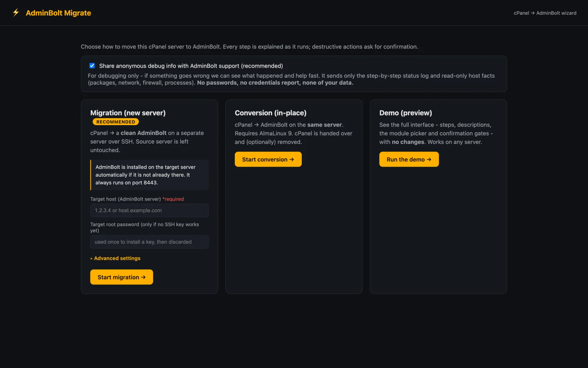Image resolution: width=588 pixels, height=368 pixels.
Task: Click the RECOMMENDED badge
Action: 116,122
